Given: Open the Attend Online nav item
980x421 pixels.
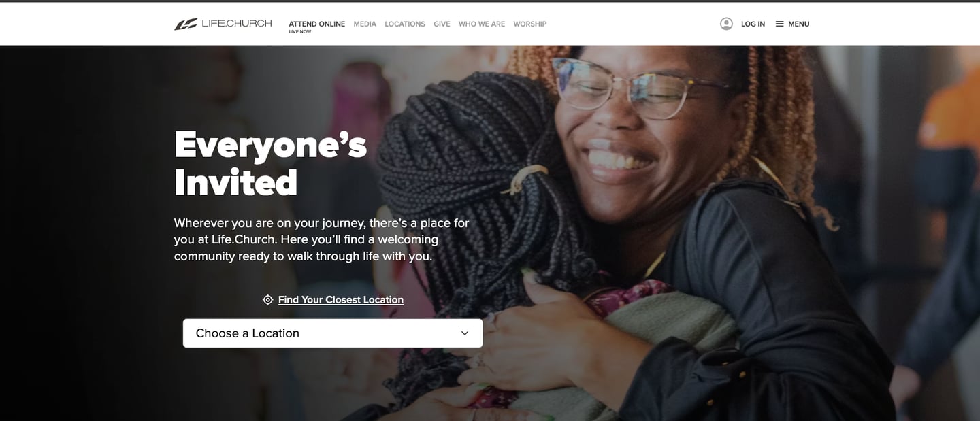Looking at the screenshot, I should (x=316, y=24).
